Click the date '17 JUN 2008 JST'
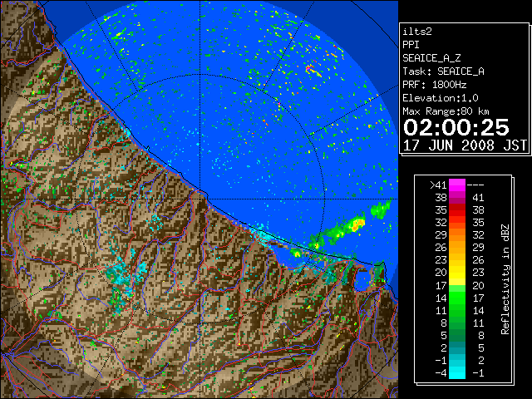The image size is (532, 399). click(x=465, y=145)
